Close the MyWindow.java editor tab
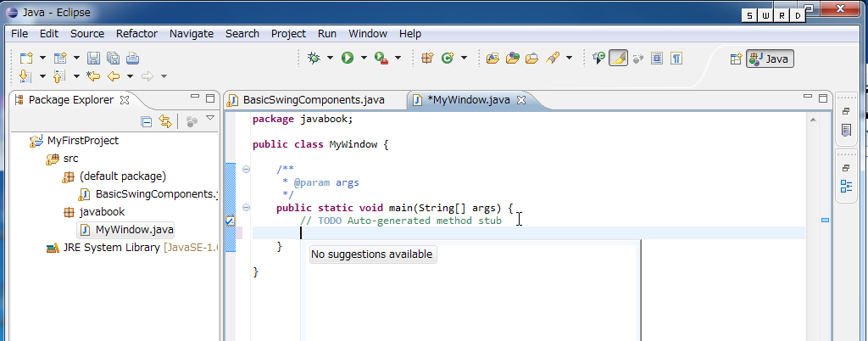Viewport: 868px width, 341px height. point(522,99)
